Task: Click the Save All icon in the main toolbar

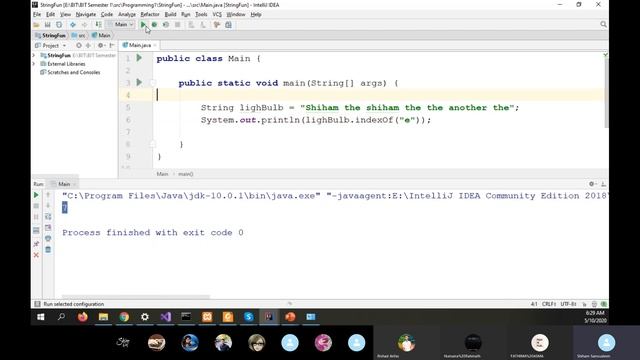Action: (48, 24)
